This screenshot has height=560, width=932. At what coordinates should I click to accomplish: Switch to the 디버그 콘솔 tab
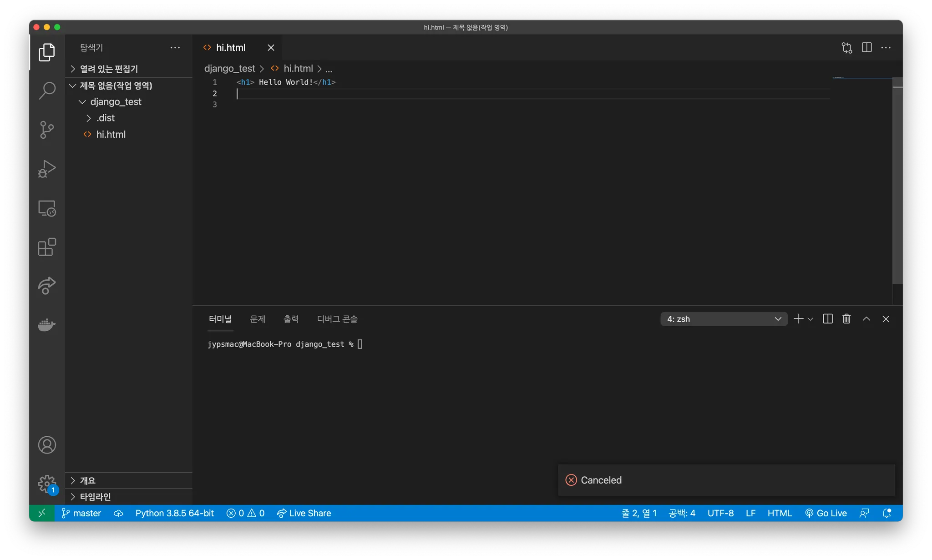coord(337,319)
